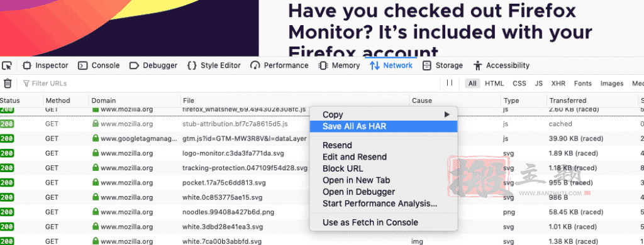Sort by Type column header

524,101
